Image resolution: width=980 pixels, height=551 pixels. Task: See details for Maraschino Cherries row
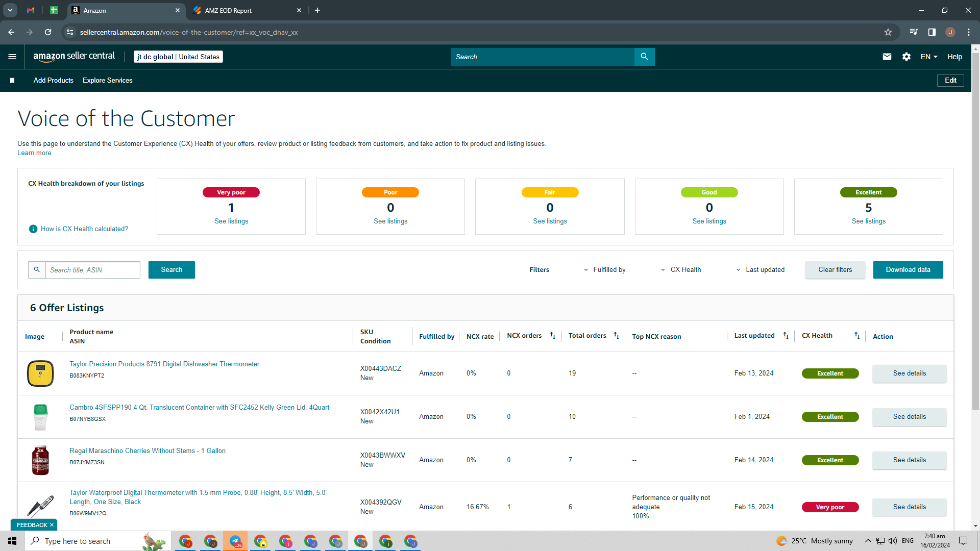point(910,460)
